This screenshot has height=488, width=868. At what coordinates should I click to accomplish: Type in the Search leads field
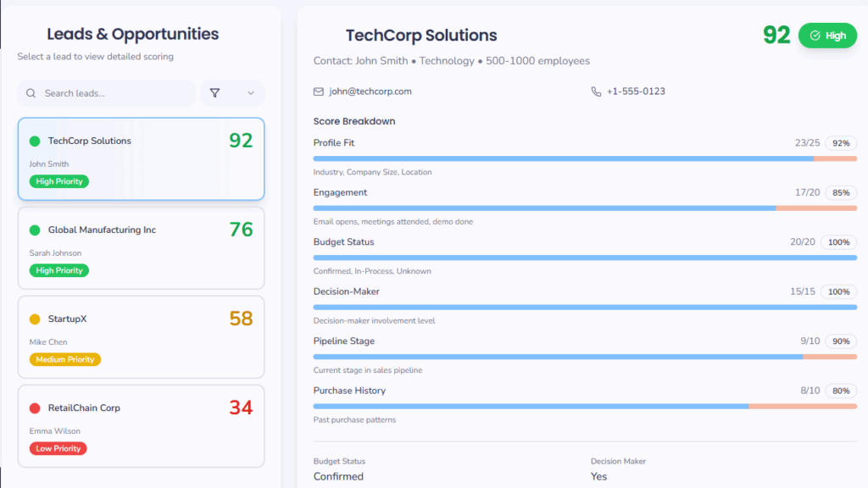114,93
